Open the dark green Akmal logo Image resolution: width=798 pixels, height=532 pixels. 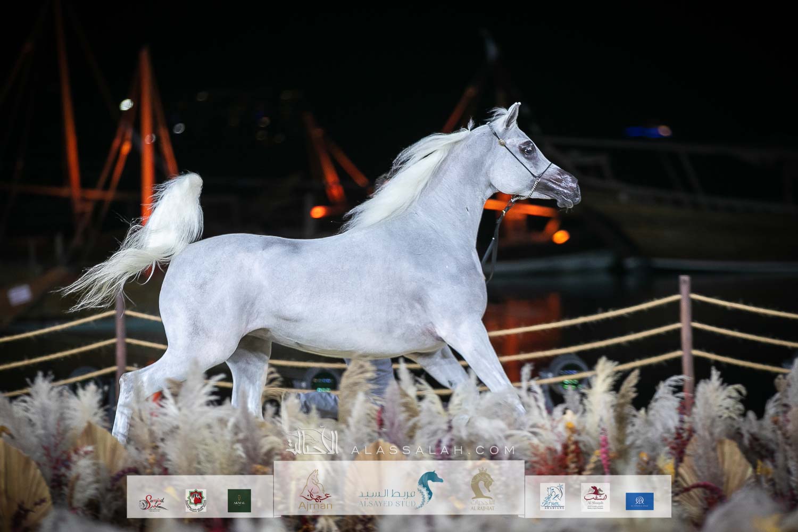pyautogui.click(x=239, y=500)
